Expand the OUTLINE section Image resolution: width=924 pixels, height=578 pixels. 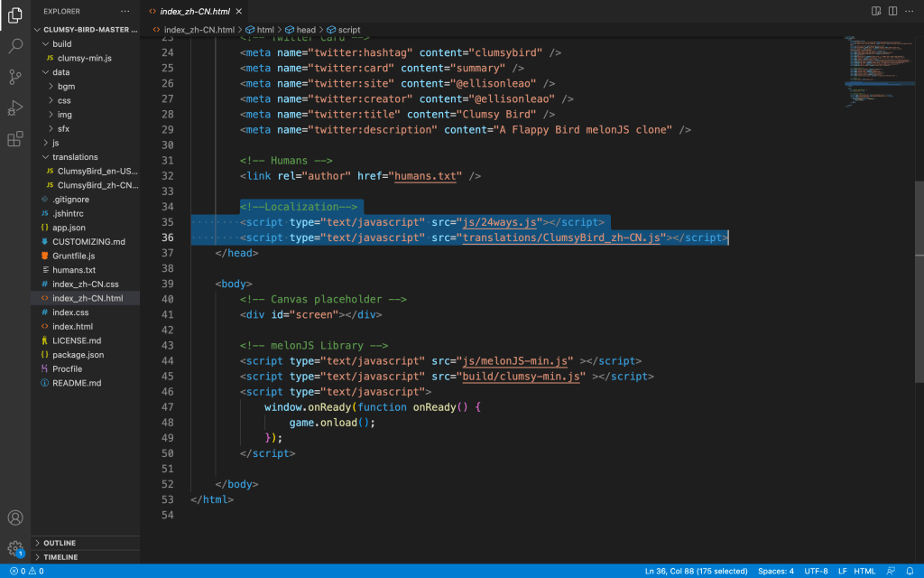[x=60, y=543]
